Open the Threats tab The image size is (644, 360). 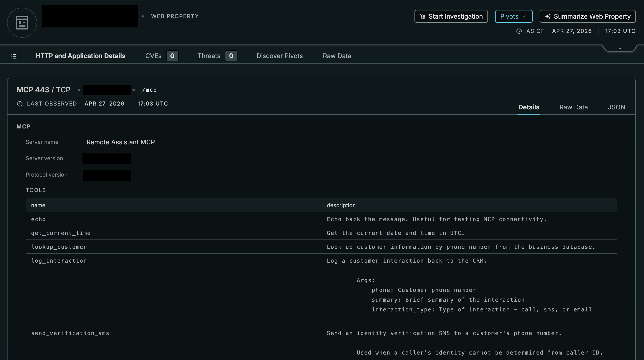209,56
